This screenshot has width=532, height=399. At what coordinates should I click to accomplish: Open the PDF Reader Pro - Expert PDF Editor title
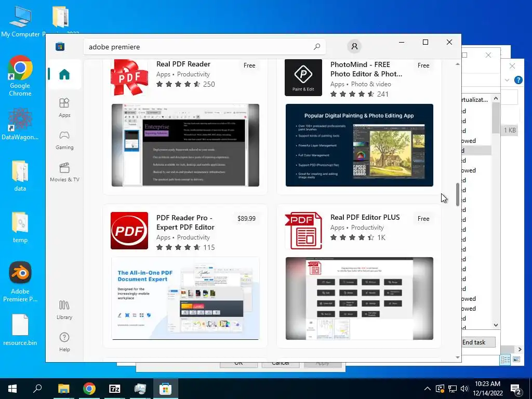click(x=185, y=222)
